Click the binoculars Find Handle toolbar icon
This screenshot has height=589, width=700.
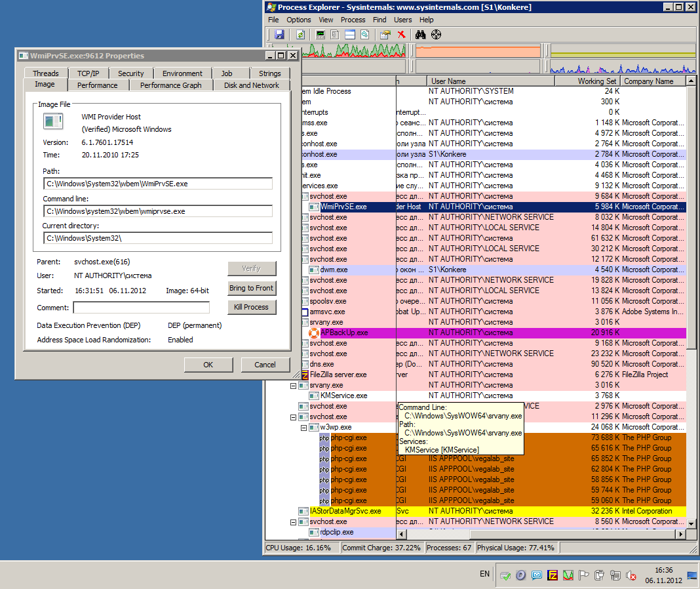click(x=421, y=34)
